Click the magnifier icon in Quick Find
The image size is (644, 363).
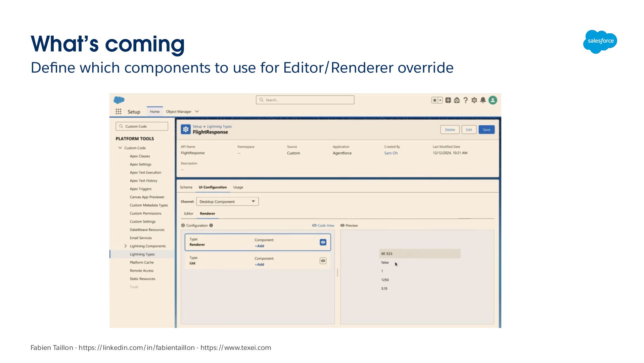point(121,126)
